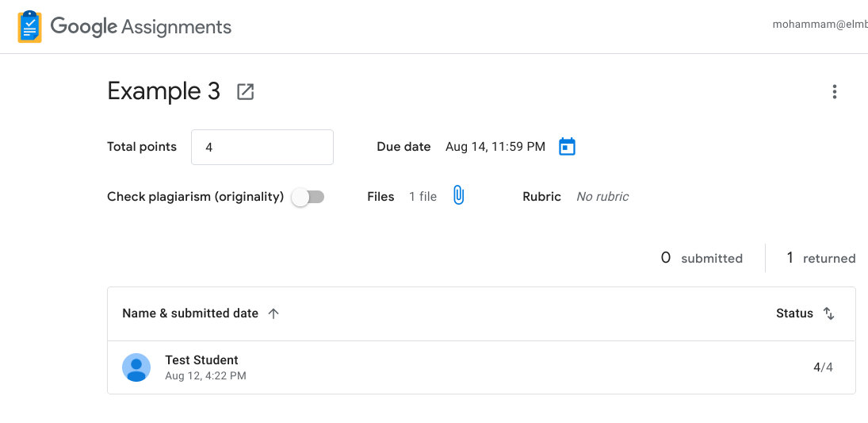Viewport: 868px width, 423px height.
Task: Open Example 3 in new window icon
Action: click(x=246, y=92)
